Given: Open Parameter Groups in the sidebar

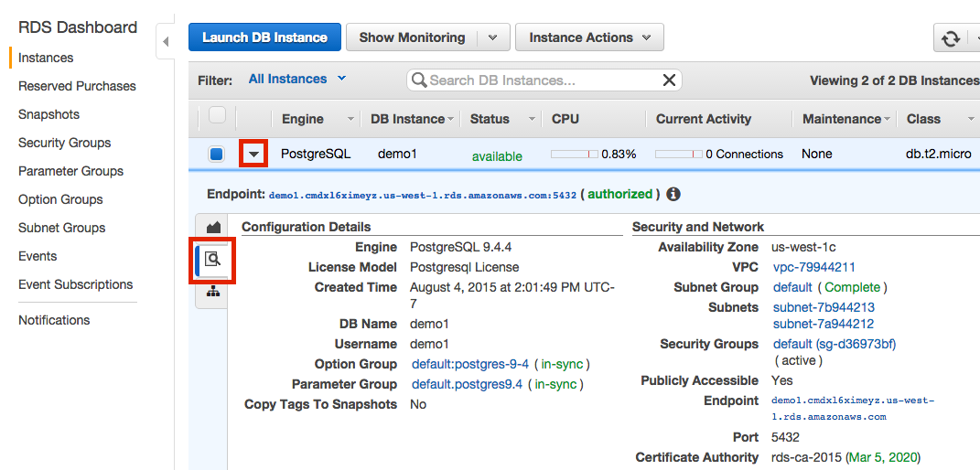Looking at the screenshot, I should (70, 171).
